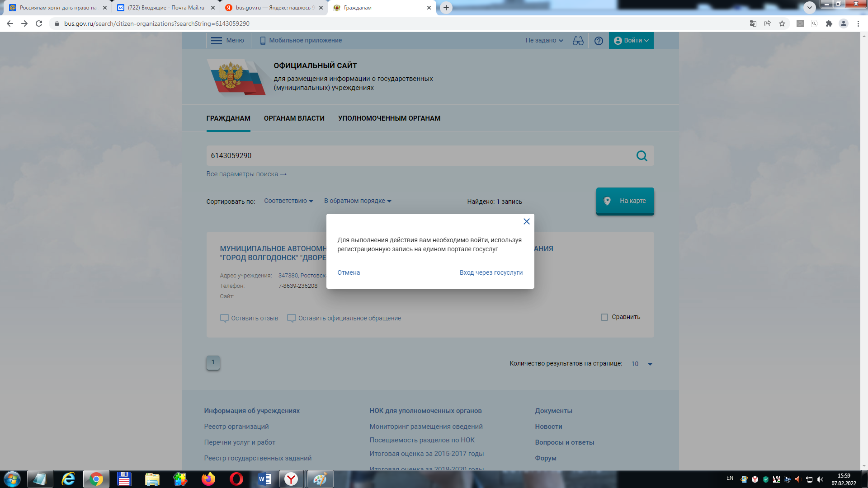Select the Органам власти tab

(294, 118)
